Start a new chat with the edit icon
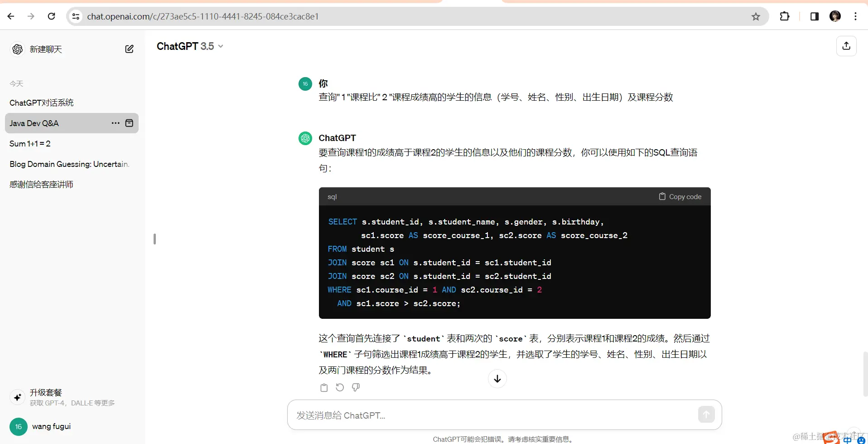 pyautogui.click(x=129, y=49)
